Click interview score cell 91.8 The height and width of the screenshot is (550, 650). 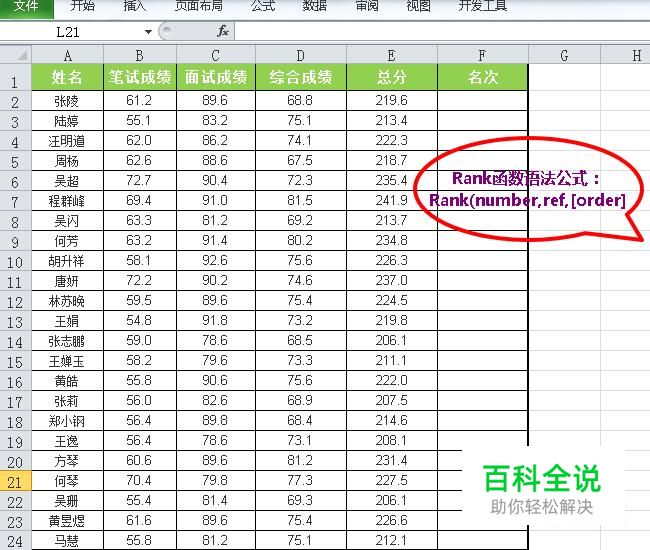coord(216,320)
